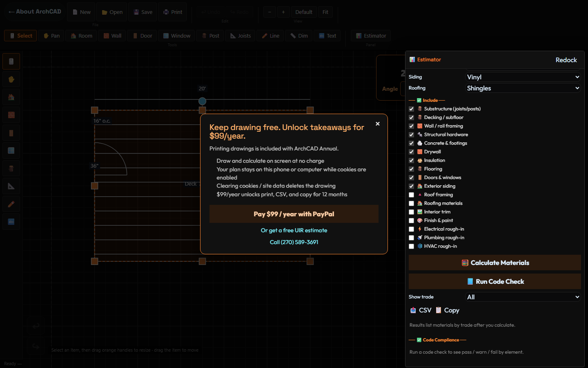Image resolution: width=588 pixels, height=368 pixels.
Task: Choose the window pane icon in left sidebar
Action: click(x=11, y=150)
